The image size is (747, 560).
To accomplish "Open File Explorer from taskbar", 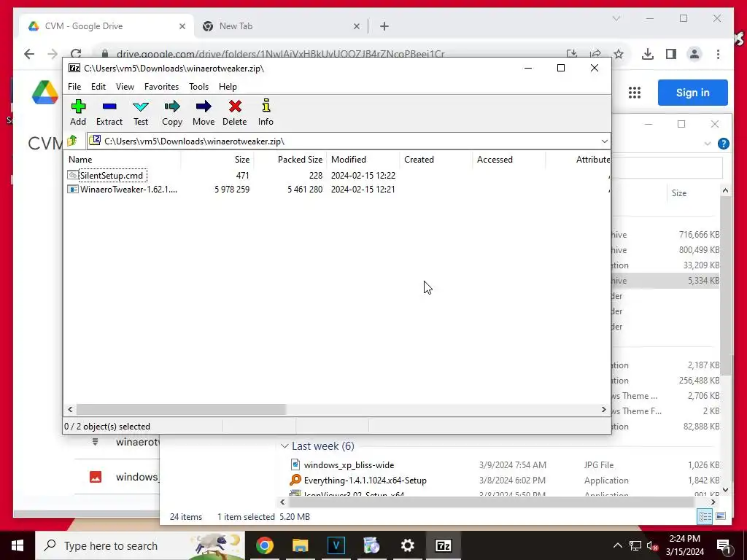I will tap(300, 545).
